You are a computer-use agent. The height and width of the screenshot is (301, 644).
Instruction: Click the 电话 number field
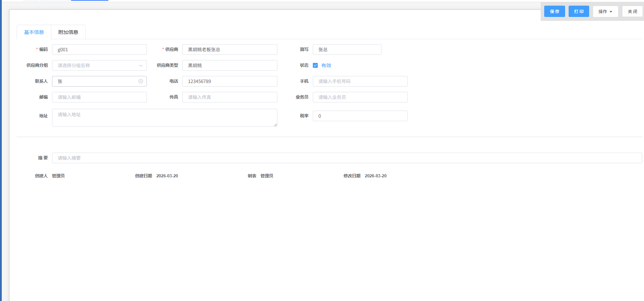coord(229,81)
